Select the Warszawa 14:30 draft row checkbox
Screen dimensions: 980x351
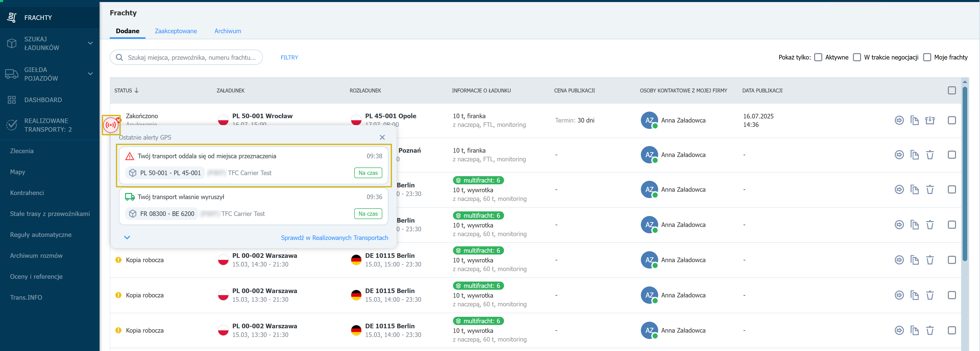pos(951,260)
